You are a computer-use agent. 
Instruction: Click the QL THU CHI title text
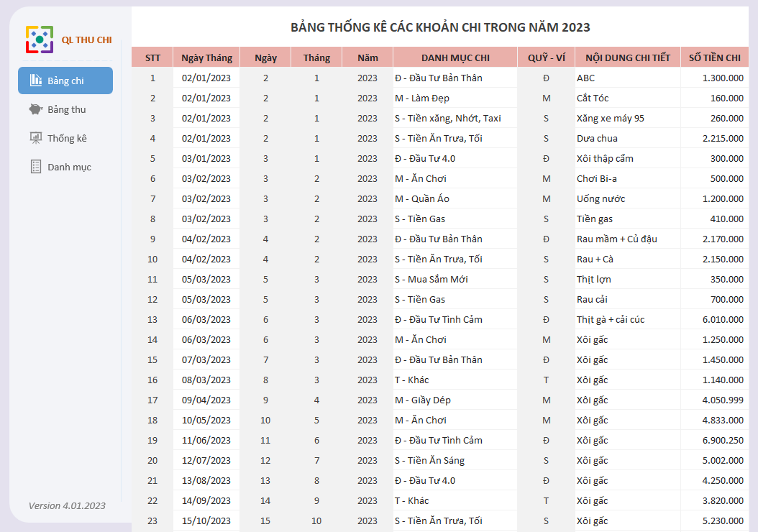[86, 40]
